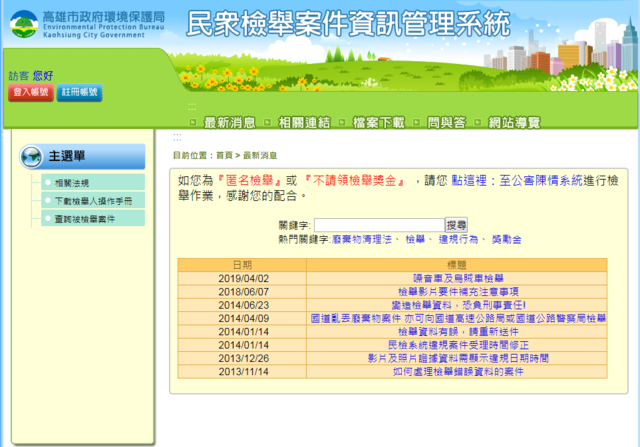Focus the 關鍵字 search input field

(x=379, y=225)
